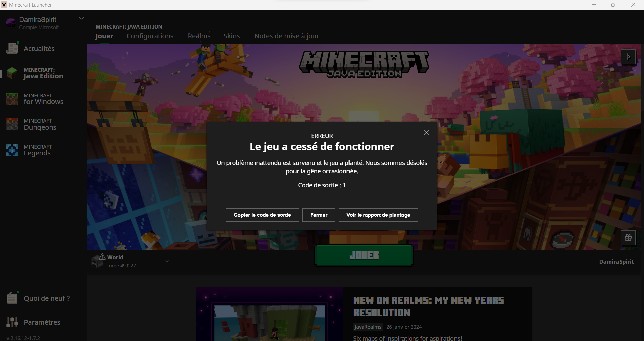
Task: Open the Quoi de neuf clipboard icon
Action: 12,298
